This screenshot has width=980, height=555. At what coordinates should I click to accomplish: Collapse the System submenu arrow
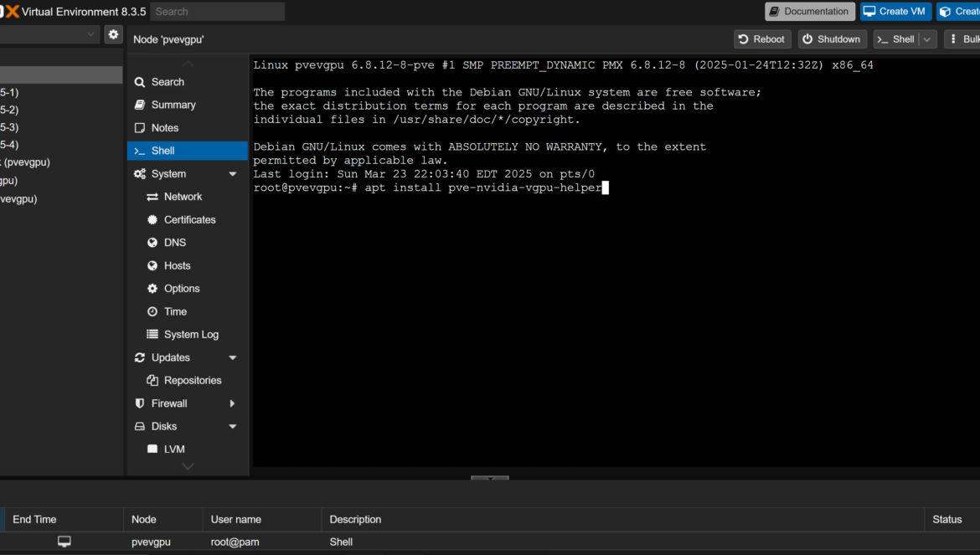(233, 174)
